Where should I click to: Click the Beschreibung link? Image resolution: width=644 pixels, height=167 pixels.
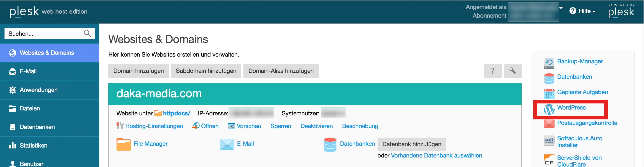[360, 126]
